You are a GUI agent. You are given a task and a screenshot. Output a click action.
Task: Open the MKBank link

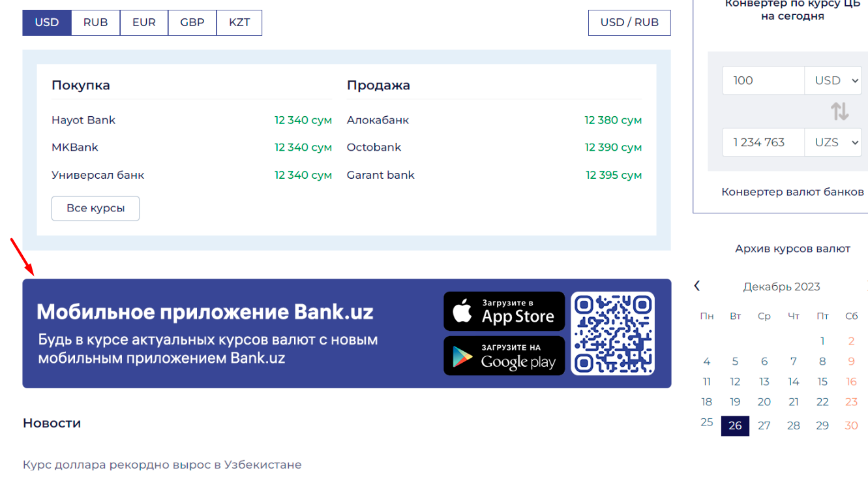75,147
